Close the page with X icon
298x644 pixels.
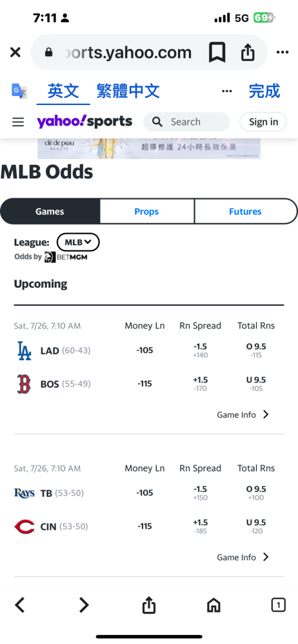(15, 52)
